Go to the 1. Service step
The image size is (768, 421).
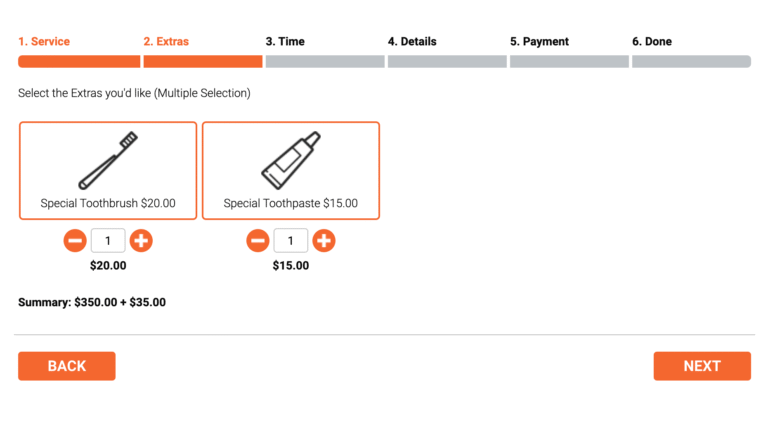tap(44, 42)
